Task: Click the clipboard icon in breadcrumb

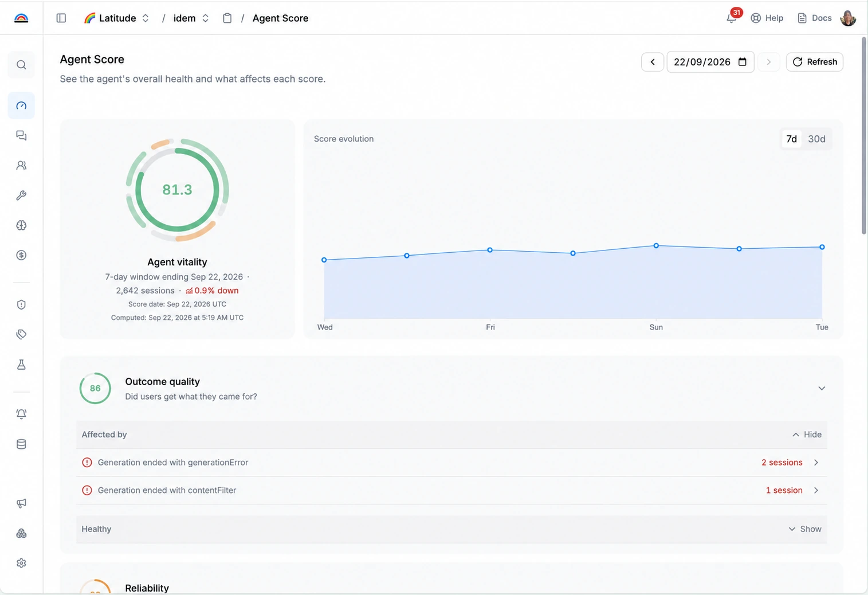Action: (x=227, y=18)
